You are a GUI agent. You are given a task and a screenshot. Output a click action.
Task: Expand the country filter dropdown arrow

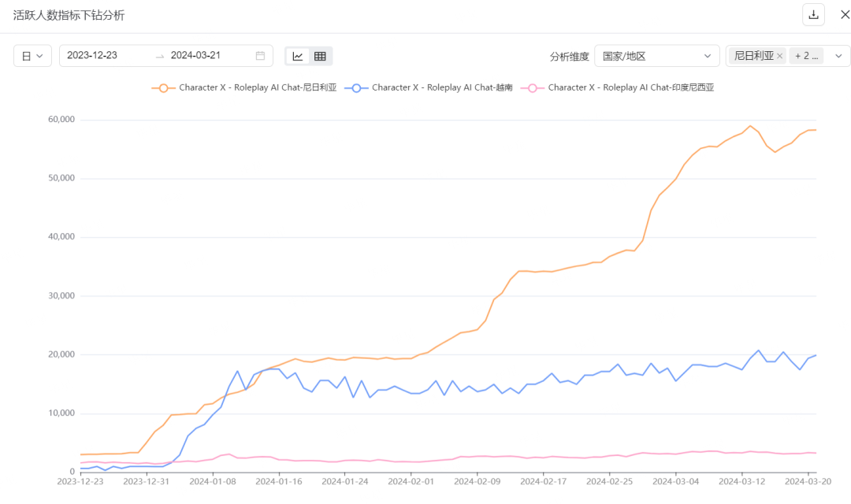838,56
